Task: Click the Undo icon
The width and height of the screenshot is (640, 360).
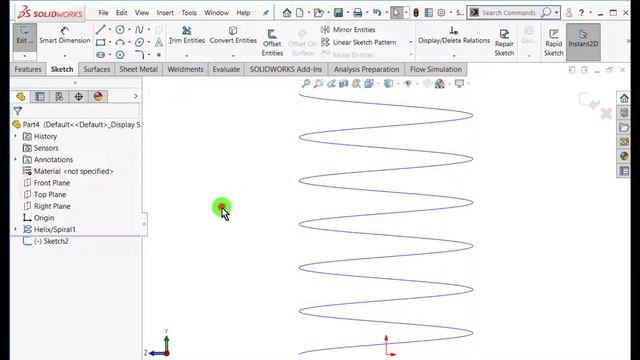Action: point(377,13)
